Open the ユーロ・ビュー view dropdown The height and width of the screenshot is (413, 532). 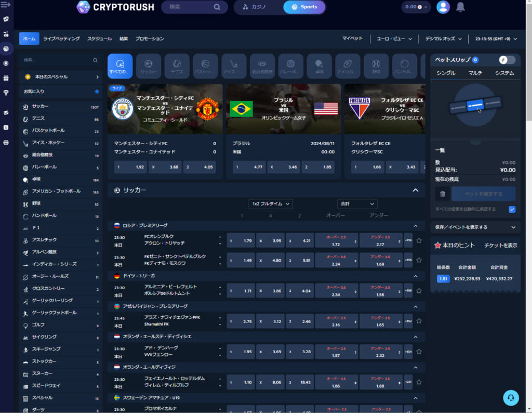[x=394, y=38]
